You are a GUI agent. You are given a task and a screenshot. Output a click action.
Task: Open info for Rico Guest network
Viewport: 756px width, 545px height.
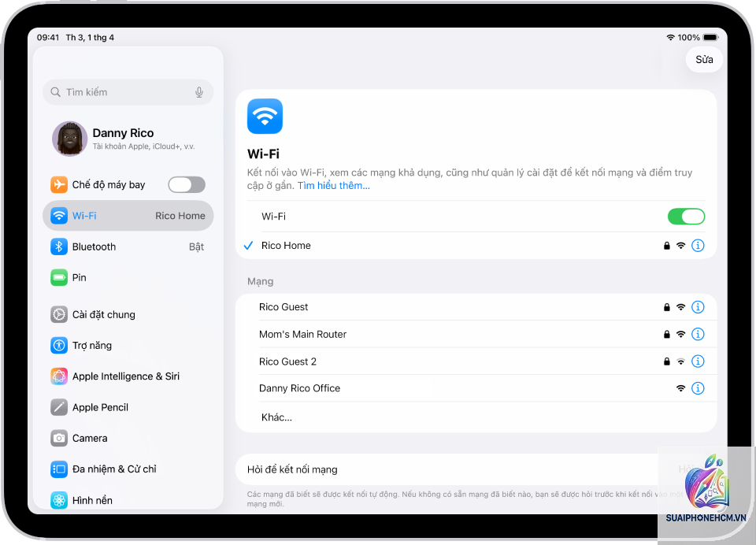click(698, 306)
